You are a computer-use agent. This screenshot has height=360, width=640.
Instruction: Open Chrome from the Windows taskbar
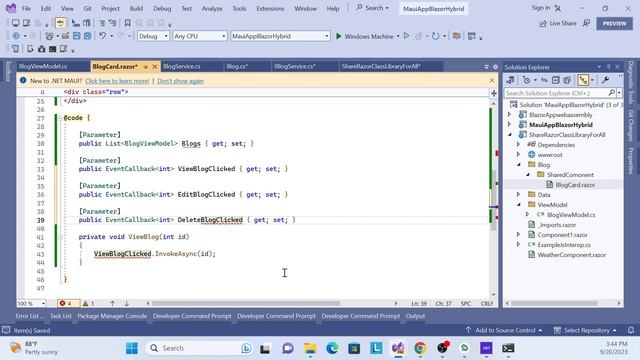(420, 348)
